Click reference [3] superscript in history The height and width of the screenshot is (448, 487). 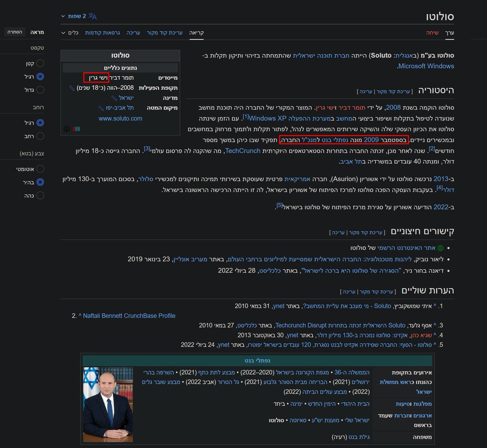point(147,149)
